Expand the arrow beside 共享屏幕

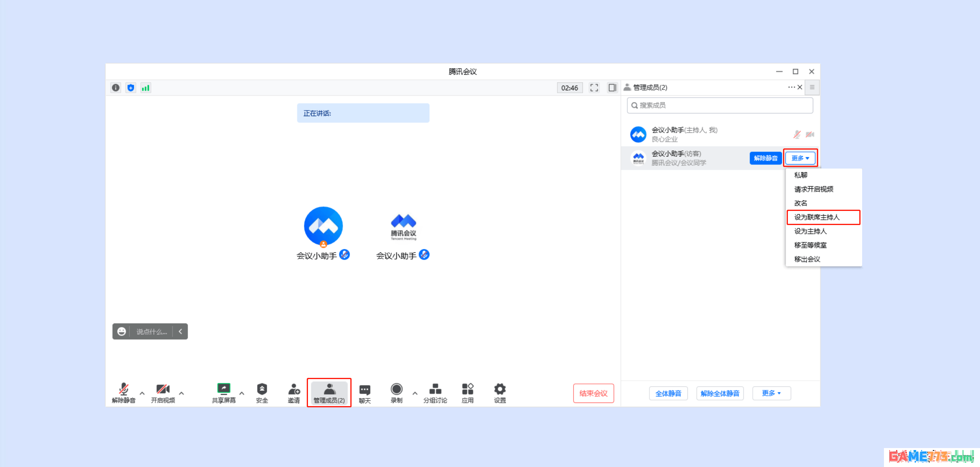[242, 393]
